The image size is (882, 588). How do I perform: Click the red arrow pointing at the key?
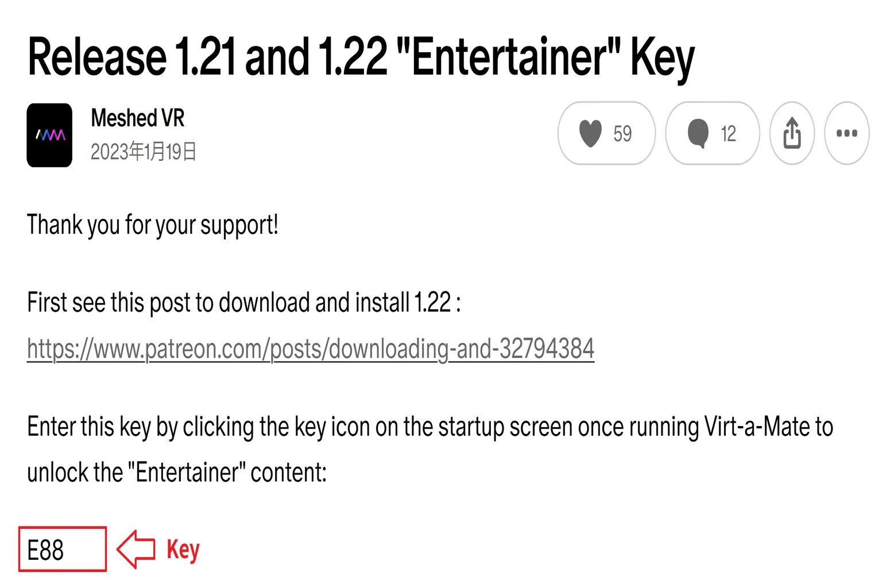click(x=136, y=550)
